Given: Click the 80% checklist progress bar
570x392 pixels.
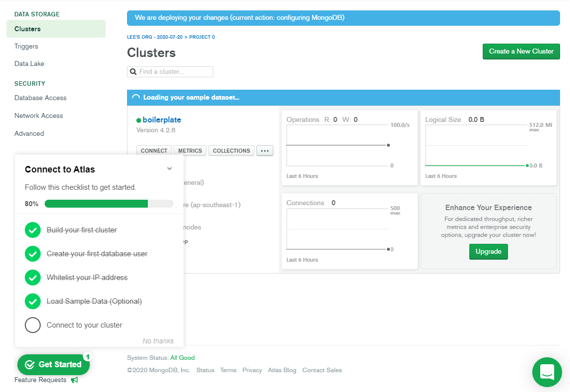Looking at the screenshot, I should click(x=109, y=204).
